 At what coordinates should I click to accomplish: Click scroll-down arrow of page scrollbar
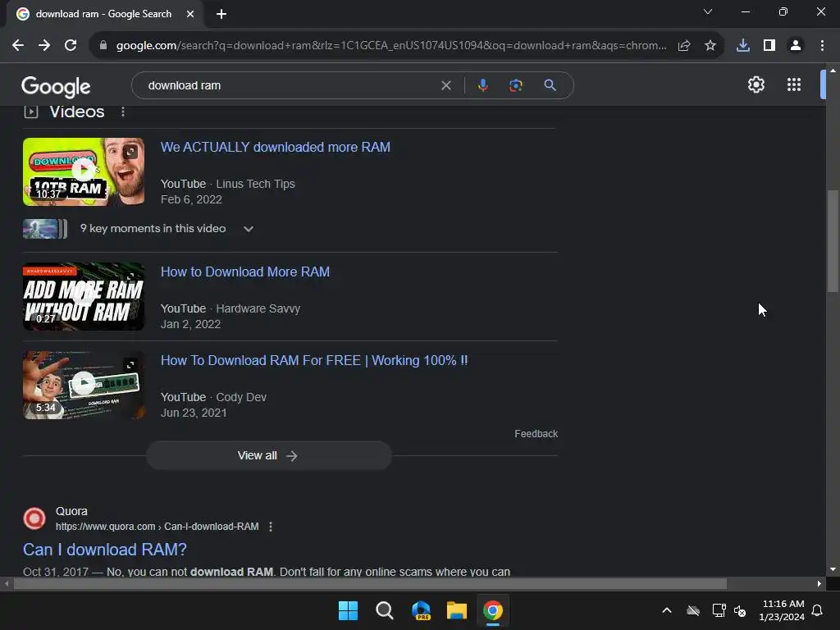833,569
